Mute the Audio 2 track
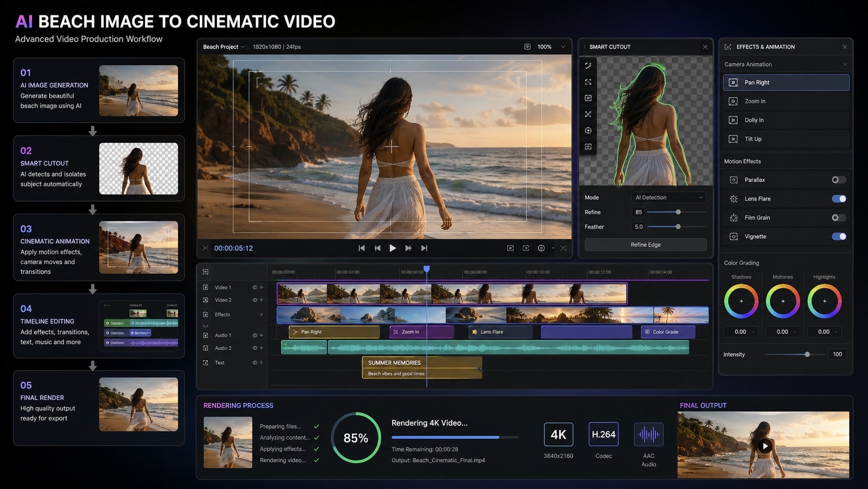Viewport: 868px width, 489px height. click(x=255, y=348)
